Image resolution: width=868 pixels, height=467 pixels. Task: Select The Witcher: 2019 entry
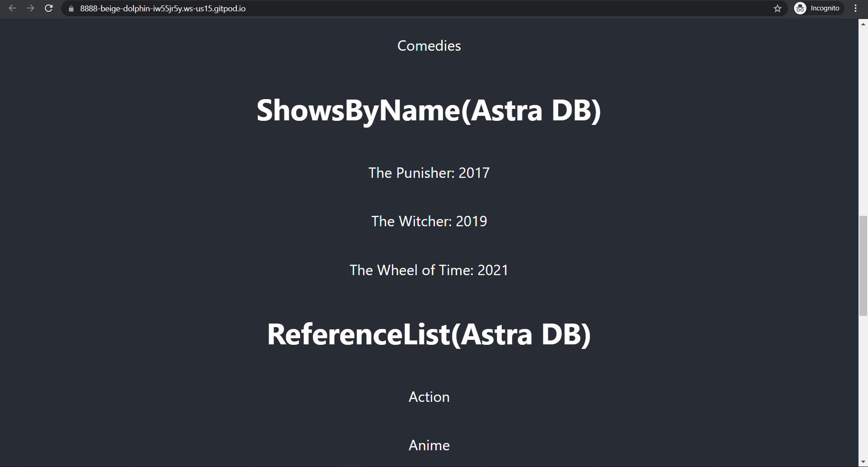[x=429, y=221]
